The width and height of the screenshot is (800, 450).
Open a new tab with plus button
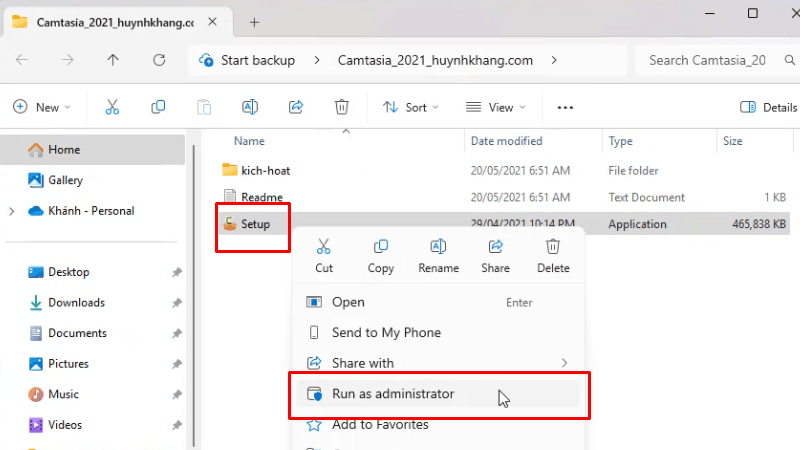(x=254, y=22)
